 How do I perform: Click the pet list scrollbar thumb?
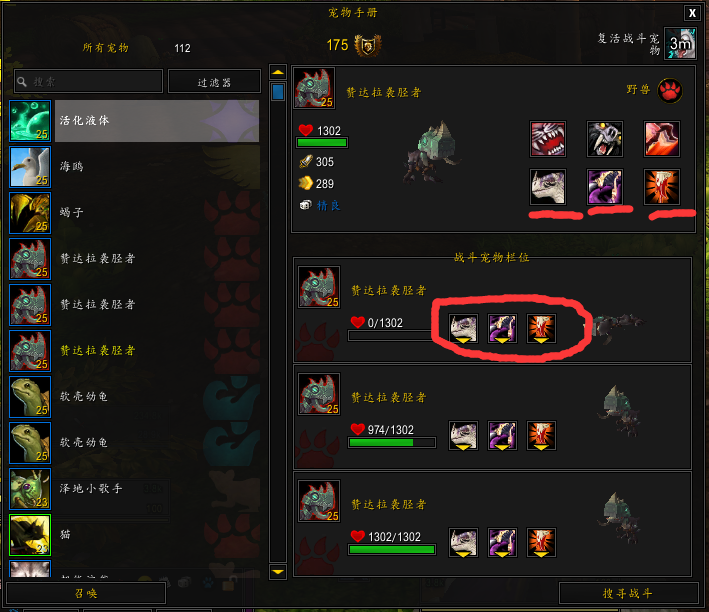278,92
